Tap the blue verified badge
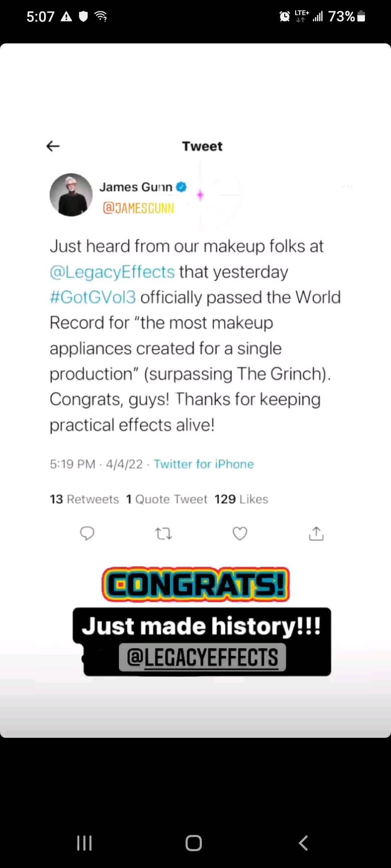The width and height of the screenshot is (391, 868). click(181, 187)
